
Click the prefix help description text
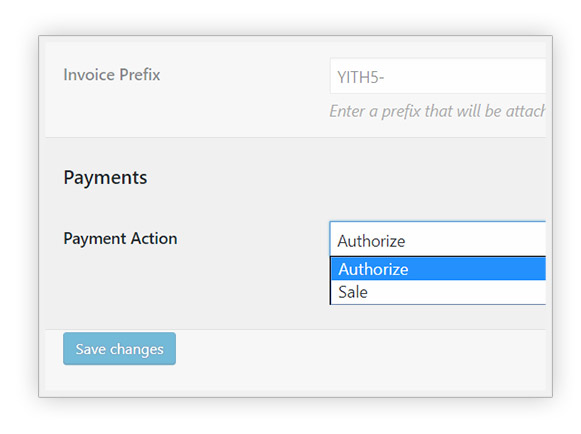(437, 111)
